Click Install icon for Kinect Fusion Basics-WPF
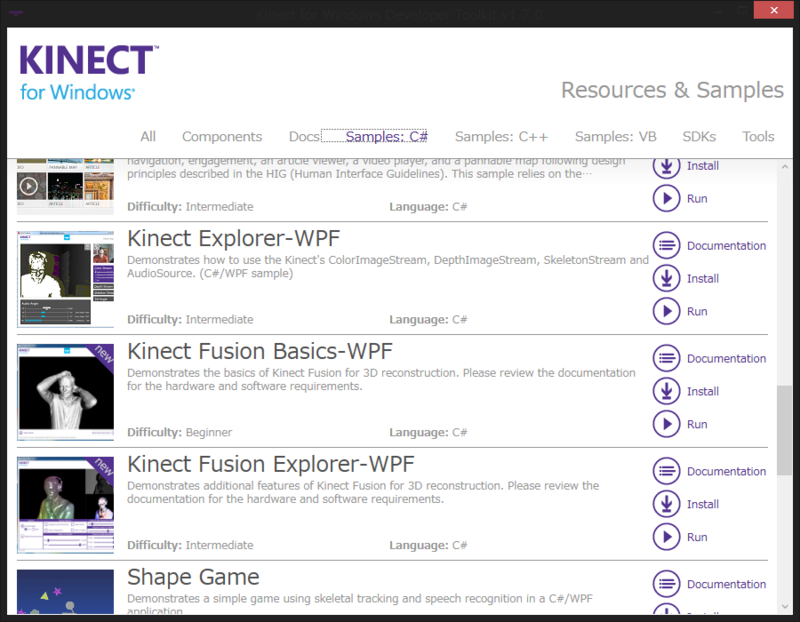The height and width of the screenshot is (622, 800). (666, 391)
